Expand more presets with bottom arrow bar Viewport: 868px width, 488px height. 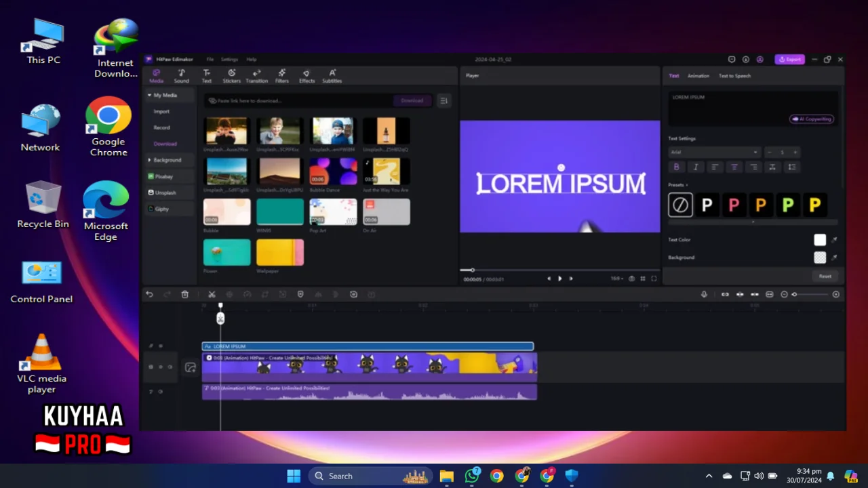click(x=753, y=222)
